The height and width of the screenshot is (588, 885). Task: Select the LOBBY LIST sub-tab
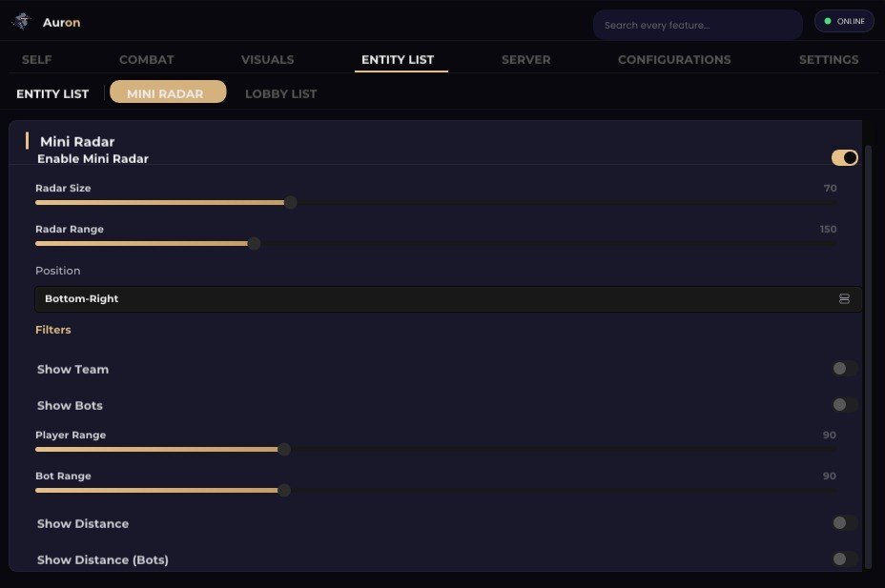[x=280, y=94]
